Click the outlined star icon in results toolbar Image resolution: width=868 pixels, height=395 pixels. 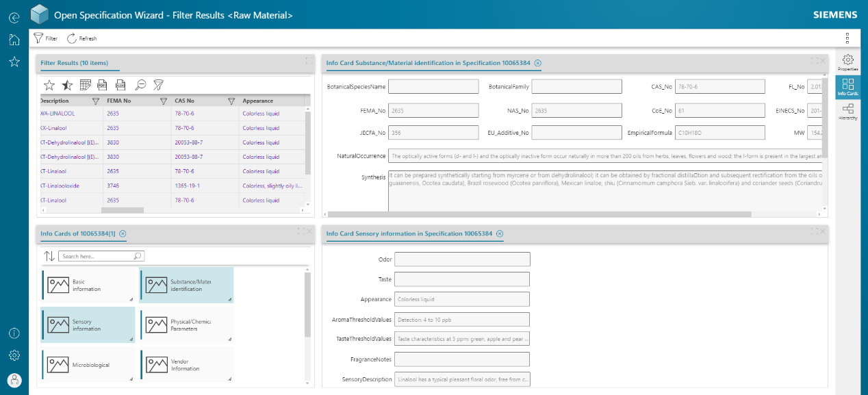pyautogui.click(x=49, y=85)
